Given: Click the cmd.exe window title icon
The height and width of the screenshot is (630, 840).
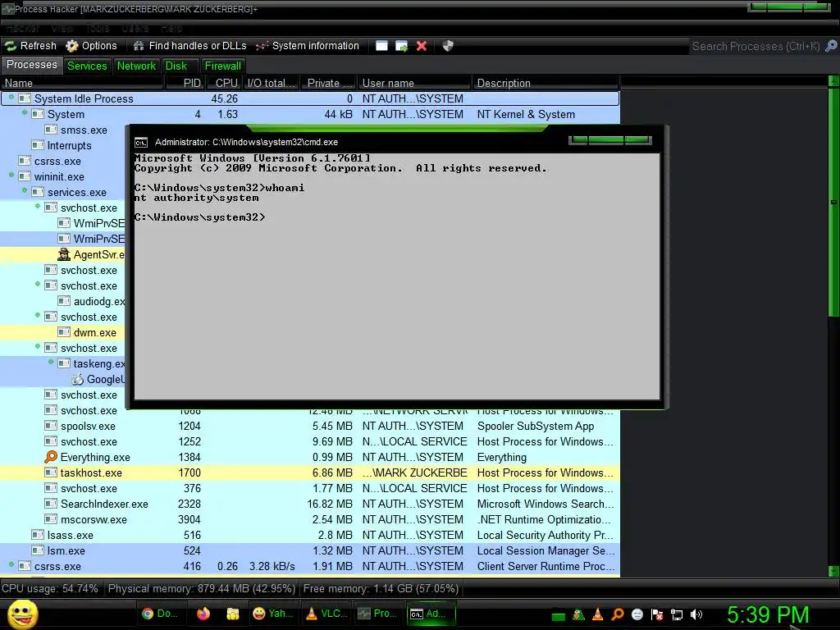Looking at the screenshot, I should pos(141,143).
